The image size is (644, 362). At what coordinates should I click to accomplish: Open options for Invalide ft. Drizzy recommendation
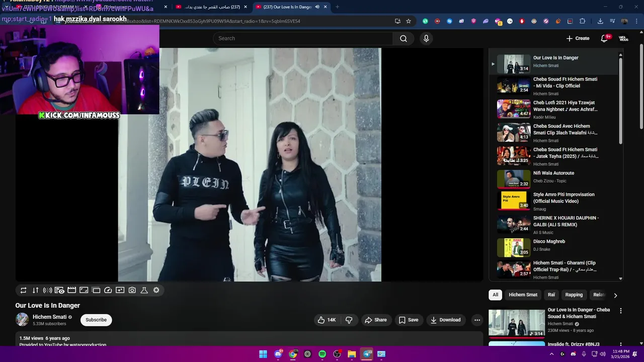620,344
